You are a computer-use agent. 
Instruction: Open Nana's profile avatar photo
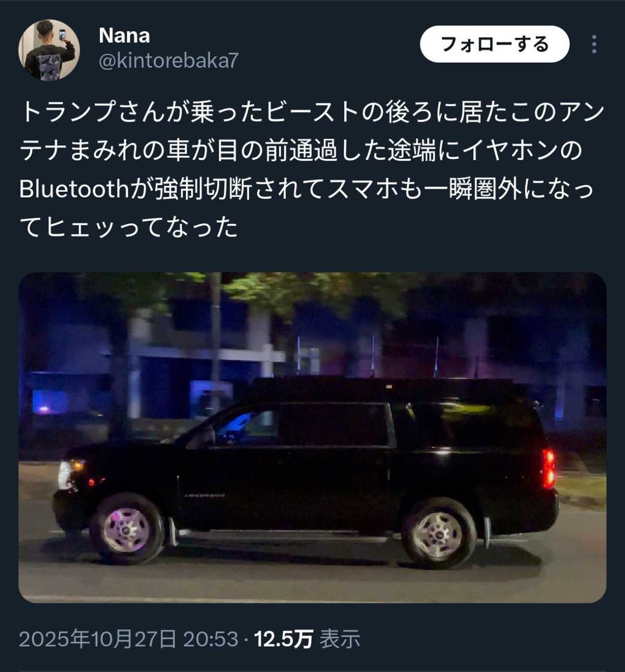click(x=49, y=49)
